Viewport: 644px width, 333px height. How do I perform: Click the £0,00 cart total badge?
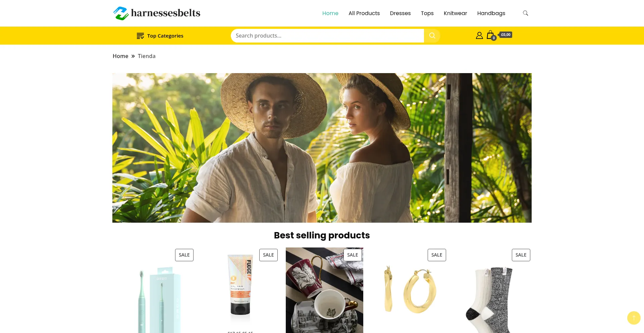coord(505,35)
